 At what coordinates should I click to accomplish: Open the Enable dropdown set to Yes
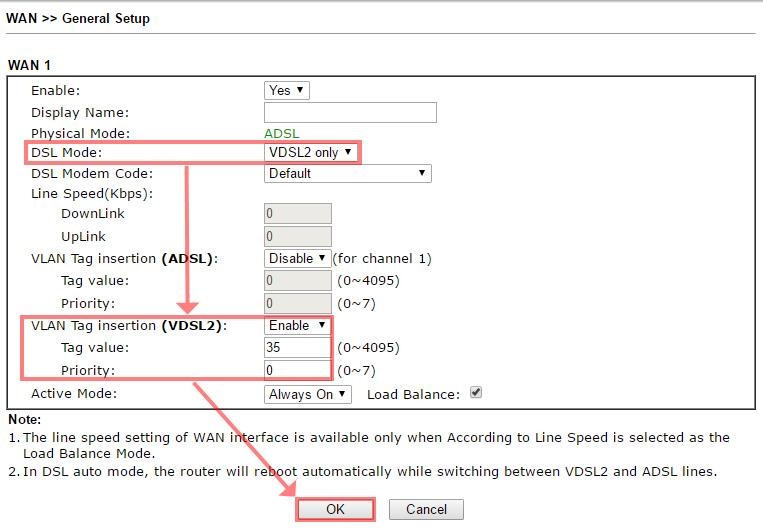tap(286, 90)
